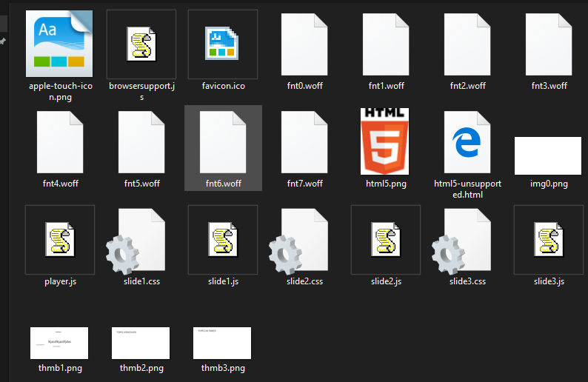This screenshot has height=382, width=588.
Task: Click the pin icon in left sidebar
Action: coord(3,41)
